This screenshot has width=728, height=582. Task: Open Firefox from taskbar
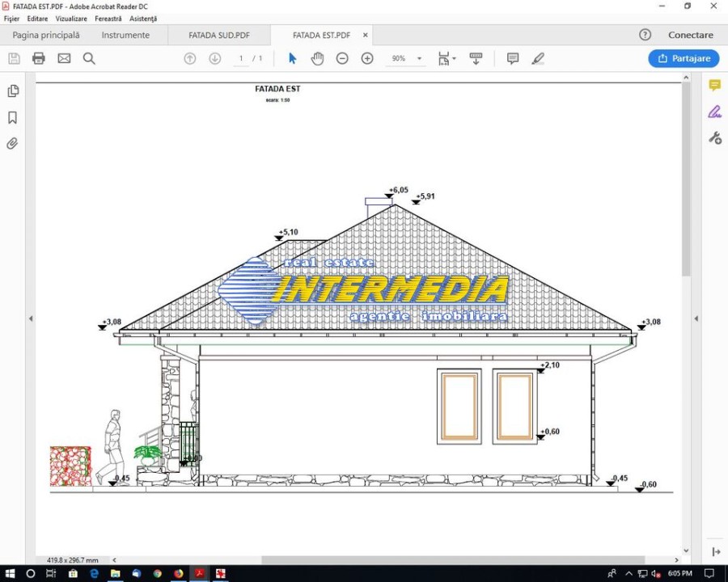[178, 574]
